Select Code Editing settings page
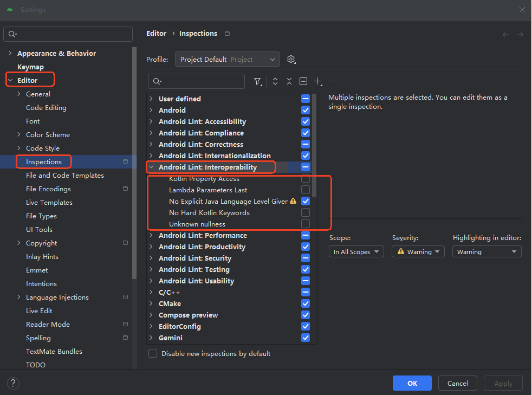This screenshot has width=532, height=395. click(46, 108)
